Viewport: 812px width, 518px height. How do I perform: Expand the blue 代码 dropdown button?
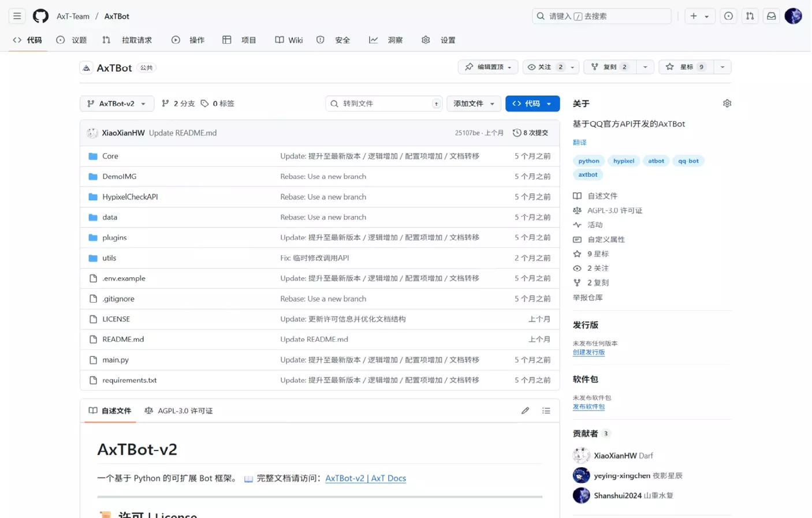pyautogui.click(x=532, y=103)
